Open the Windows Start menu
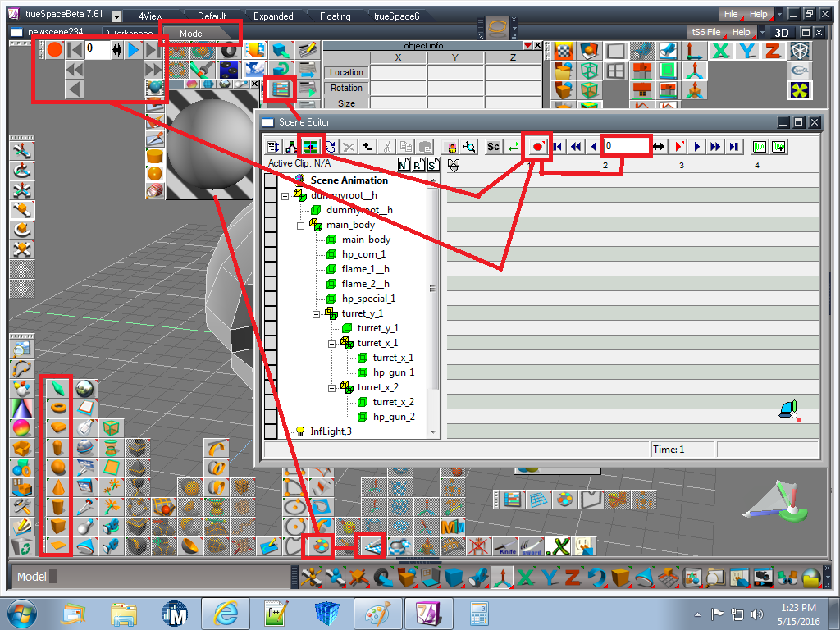The height and width of the screenshot is (630, 840). 22,614
